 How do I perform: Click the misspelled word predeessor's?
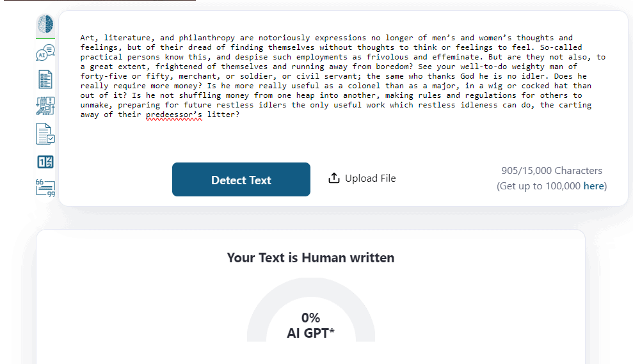pyautogui.click(x=174, y=115)
